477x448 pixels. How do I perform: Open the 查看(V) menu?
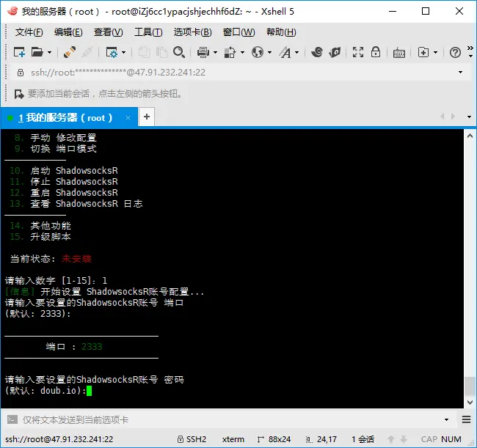[108, 32]
